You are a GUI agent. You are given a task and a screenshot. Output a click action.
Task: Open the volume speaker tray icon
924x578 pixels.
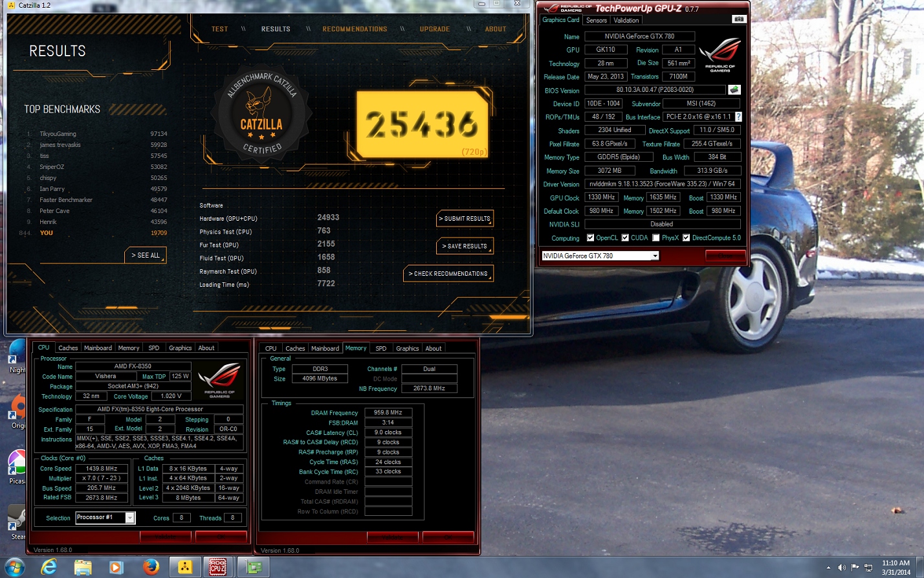(x=842, y=568)
